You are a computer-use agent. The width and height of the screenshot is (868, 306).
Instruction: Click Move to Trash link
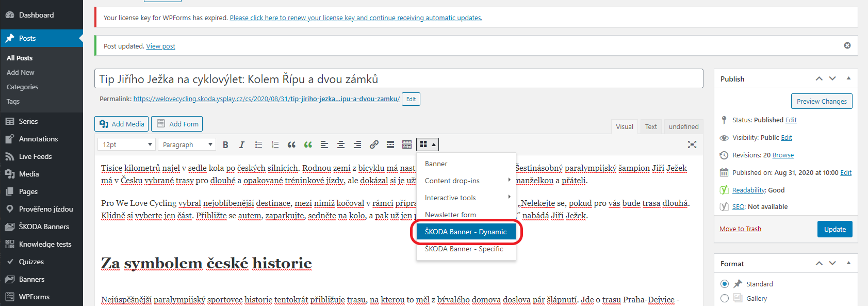click(x=740, y=229)
